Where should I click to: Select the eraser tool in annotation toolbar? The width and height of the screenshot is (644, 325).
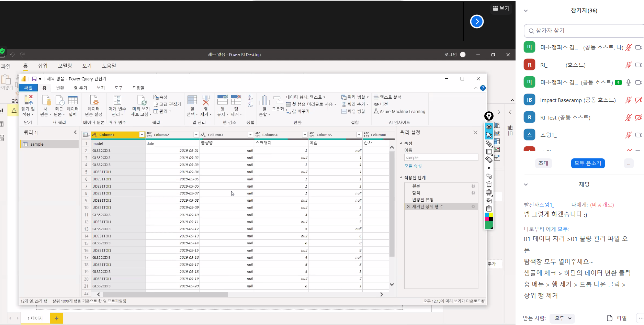pos(489,160)
